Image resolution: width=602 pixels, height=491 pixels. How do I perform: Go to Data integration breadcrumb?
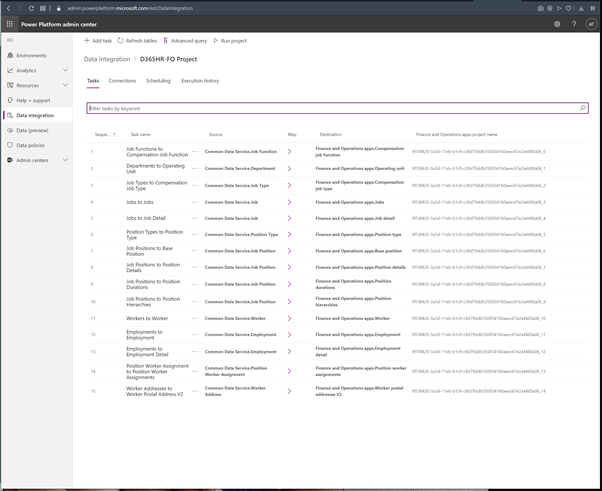107,59
